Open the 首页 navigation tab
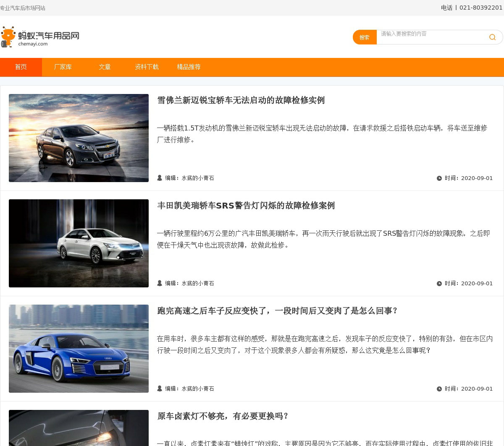This screenshot has height=446, width=504. (21, 67)
